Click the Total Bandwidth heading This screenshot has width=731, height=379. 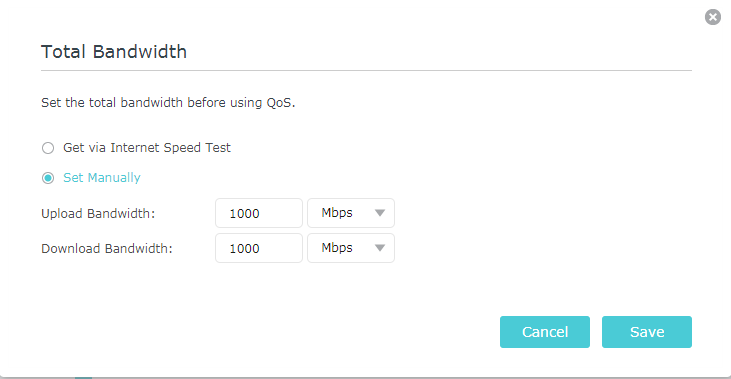tap(114, 52)
